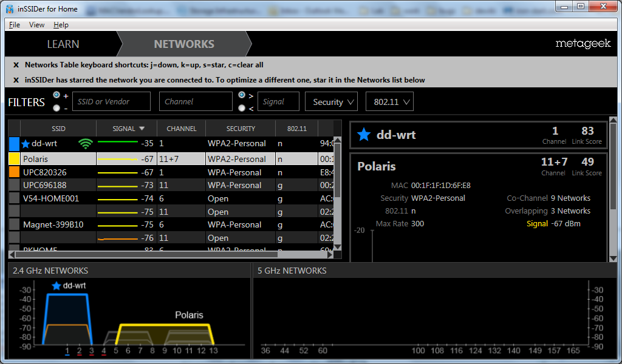Dismiss the starred network notice
Viewport: 622px width, 364px height.
(x=16, y=80)
